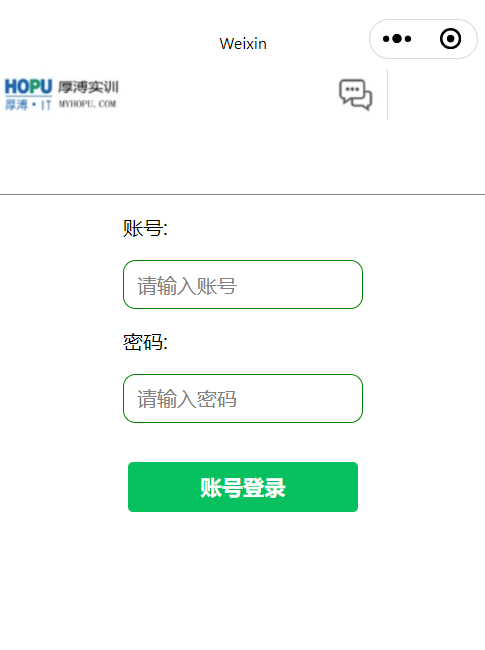This screenshot has width=485, height=650.
Task: Click the green 账号登录 login button
Action: pyautogui.click(x=243, y=487)
